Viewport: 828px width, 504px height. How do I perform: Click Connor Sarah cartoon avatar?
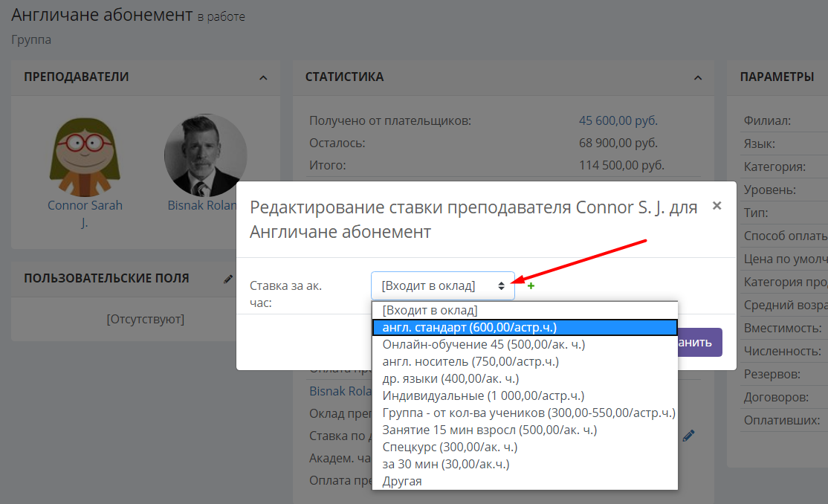tap(85, 156)
